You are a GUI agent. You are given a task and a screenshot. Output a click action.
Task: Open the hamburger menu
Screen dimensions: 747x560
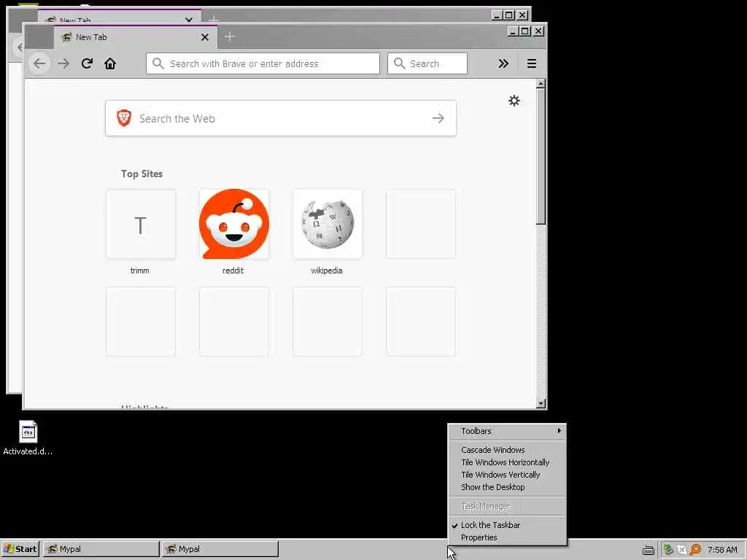532,63
